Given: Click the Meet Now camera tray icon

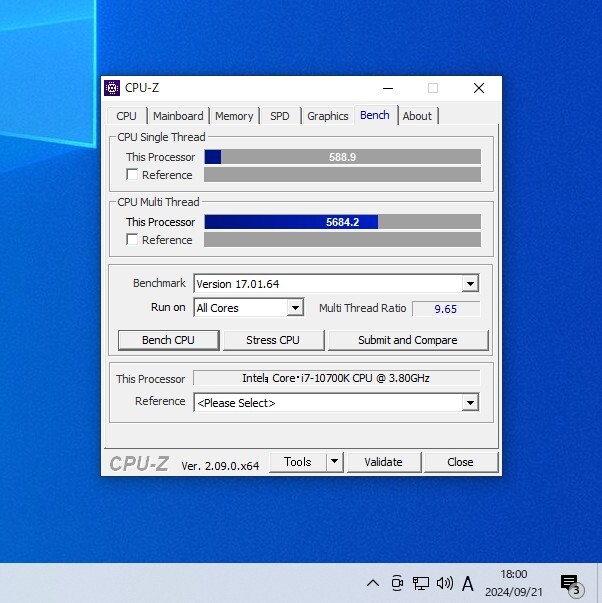Looking at the screenshot, I should point(397,583).
